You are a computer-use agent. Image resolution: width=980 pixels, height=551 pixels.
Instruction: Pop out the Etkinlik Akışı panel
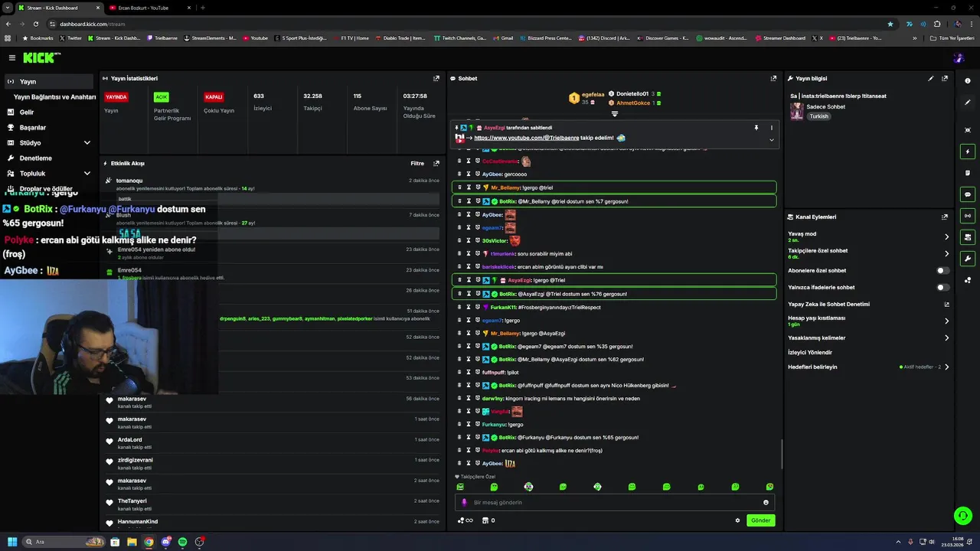pos(436,163)
